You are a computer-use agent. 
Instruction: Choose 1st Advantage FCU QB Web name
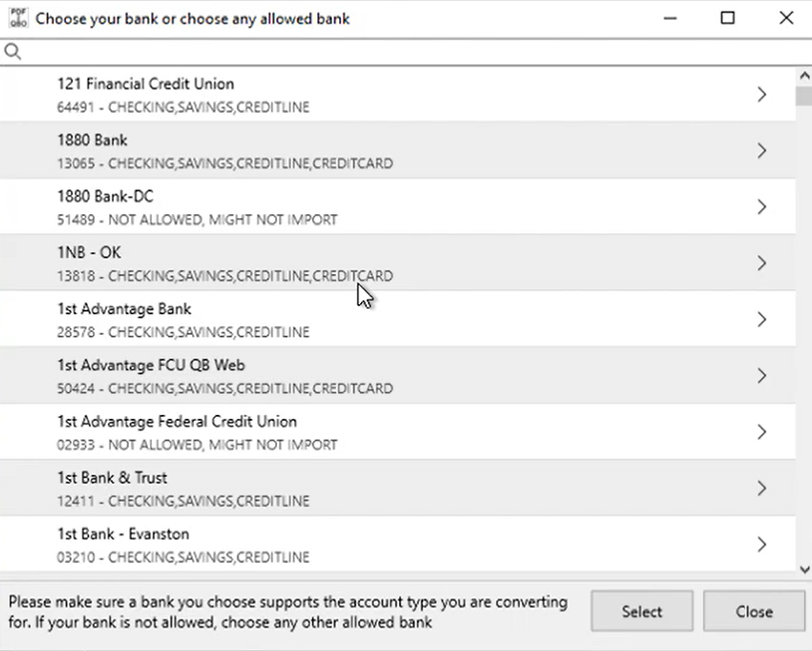(x=151, y=365)
